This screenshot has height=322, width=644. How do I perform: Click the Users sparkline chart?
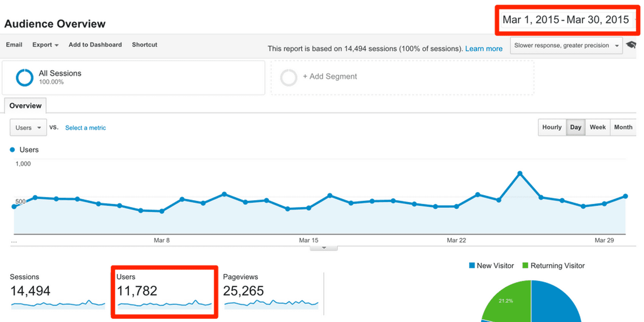(165, 304)
